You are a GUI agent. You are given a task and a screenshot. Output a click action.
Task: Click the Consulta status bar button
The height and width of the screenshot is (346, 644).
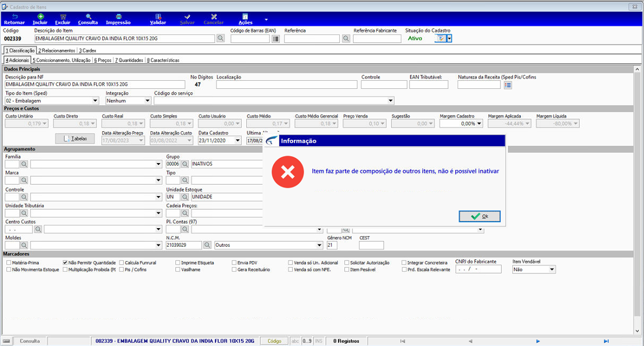point(30,341)
